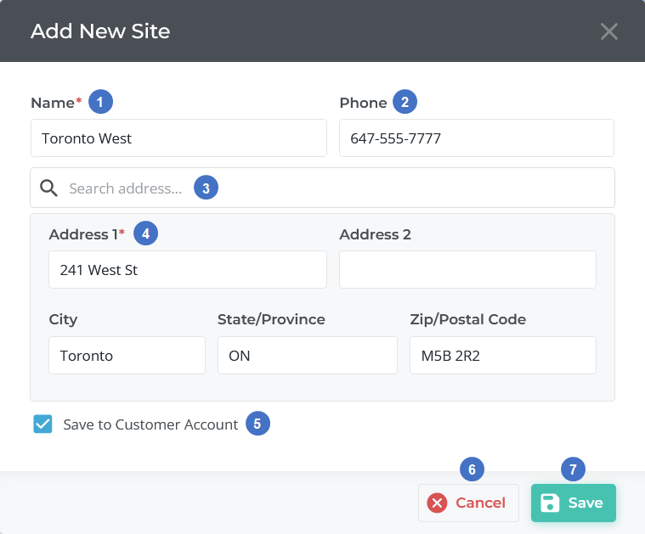Click the State/Province field showing ON
This screenshot has width=645, height=534.
[307, 355]
